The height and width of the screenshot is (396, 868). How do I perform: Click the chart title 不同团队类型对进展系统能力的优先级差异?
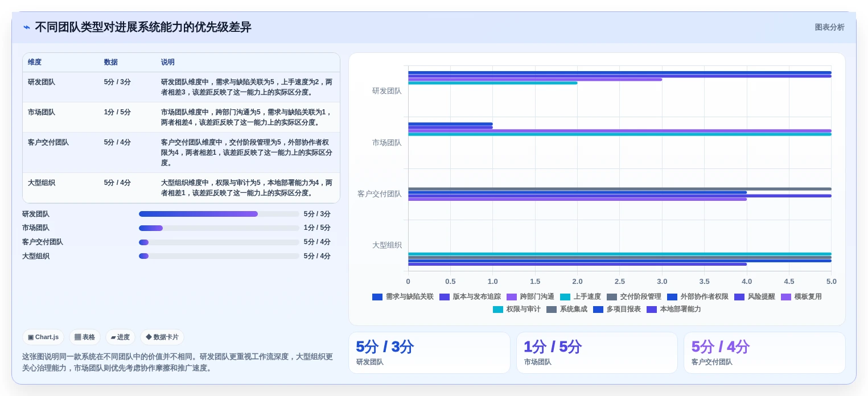pos(143,27)
